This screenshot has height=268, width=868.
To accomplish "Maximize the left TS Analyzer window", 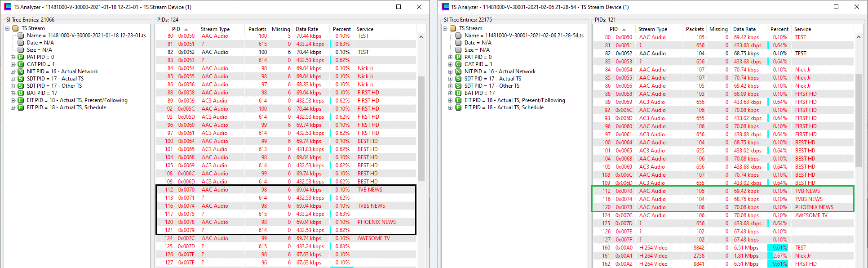I will (399, 7).
